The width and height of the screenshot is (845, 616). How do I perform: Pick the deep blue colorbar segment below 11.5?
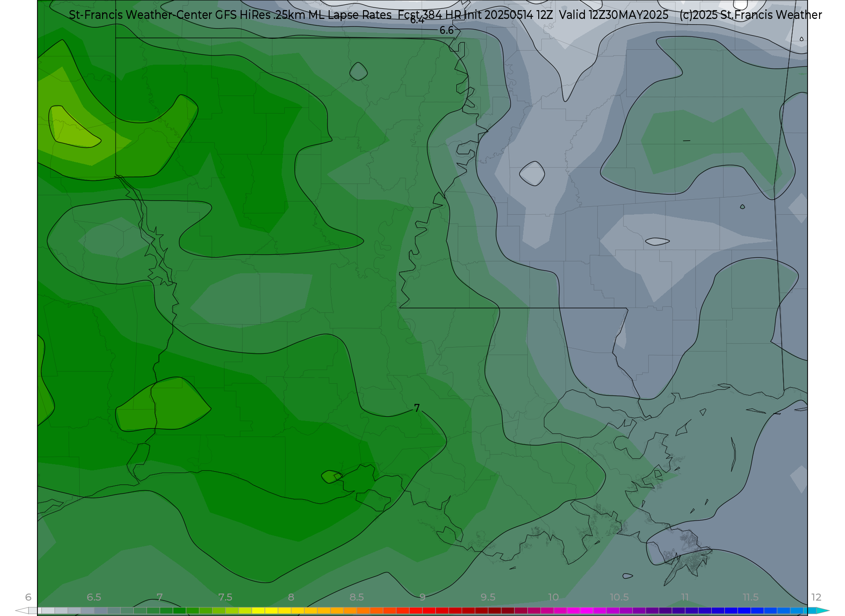tap(744, 611)
